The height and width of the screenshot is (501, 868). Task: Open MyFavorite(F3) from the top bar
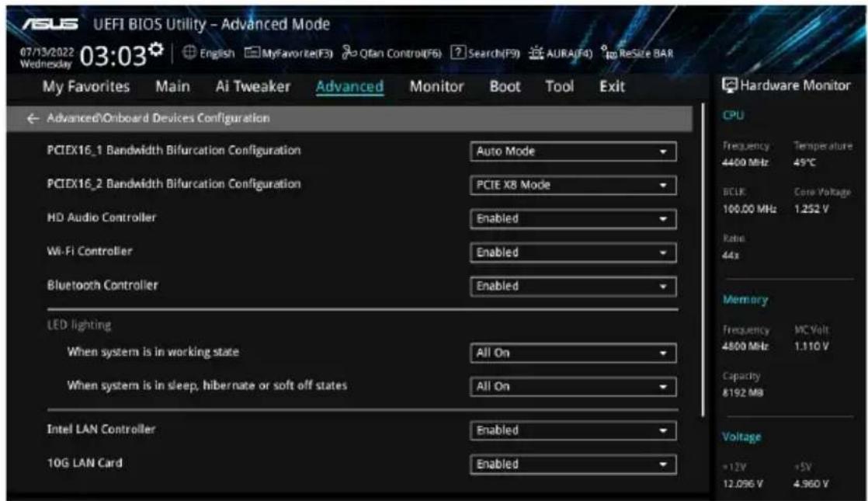coord(288,53)
